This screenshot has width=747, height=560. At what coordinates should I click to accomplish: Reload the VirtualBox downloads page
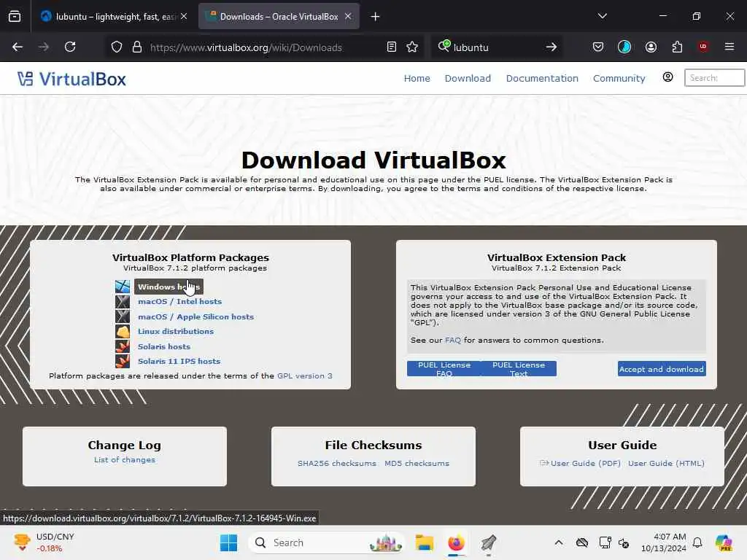[70, 47]
